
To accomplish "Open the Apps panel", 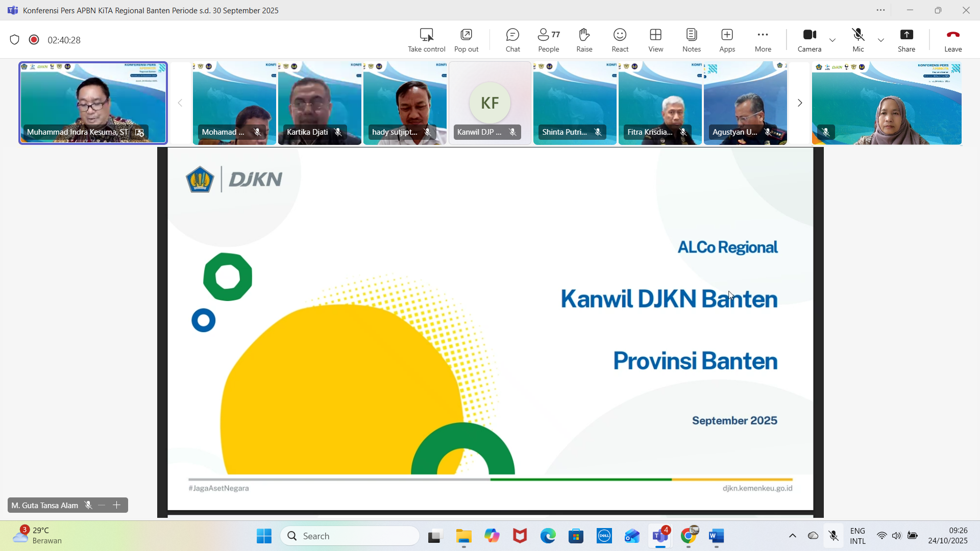I will (727, 40).
